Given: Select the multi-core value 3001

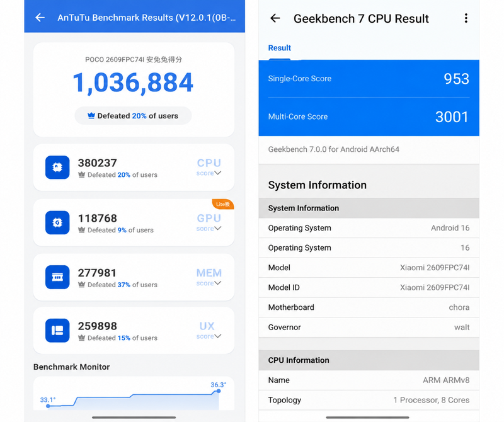Looking at the screenshot, I should click(452, 117).
